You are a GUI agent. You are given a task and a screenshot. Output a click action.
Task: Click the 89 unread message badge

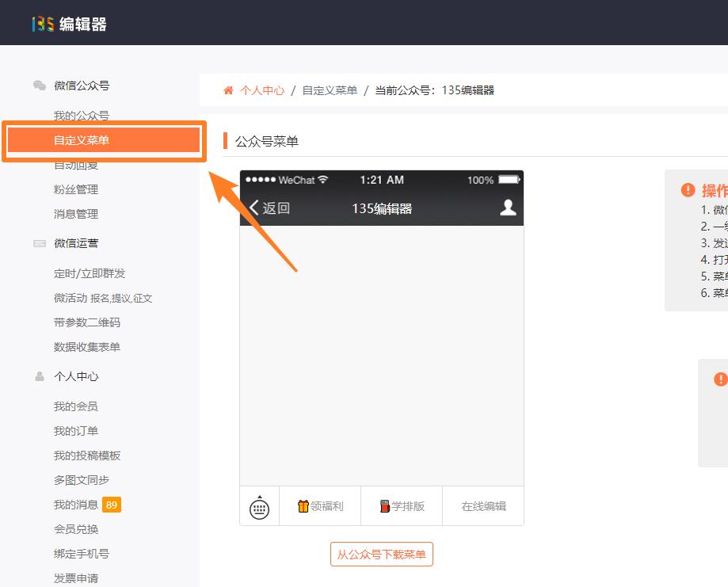point(112,505)
